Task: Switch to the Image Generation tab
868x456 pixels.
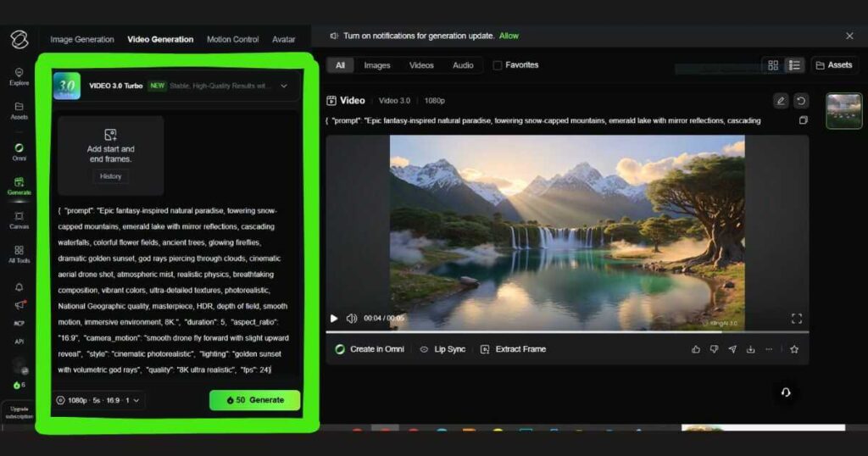Action: pyautogui.click(x=82, y=39)
